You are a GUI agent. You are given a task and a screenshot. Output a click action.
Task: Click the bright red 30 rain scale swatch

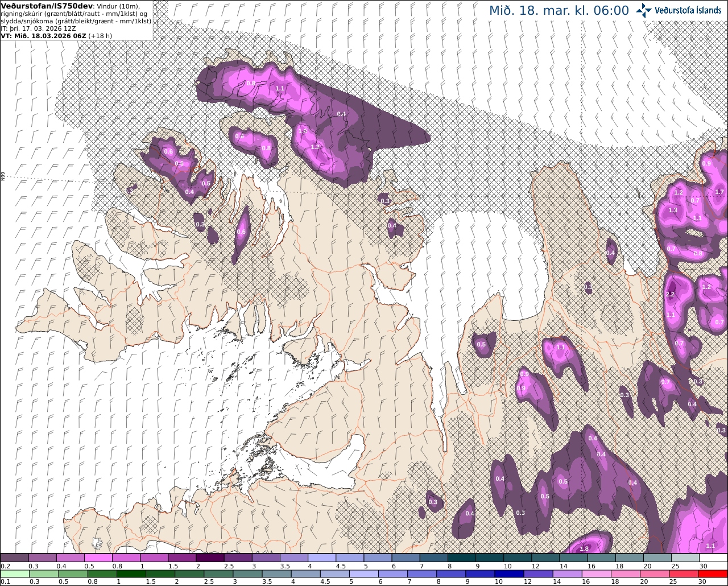coord(714,573)
